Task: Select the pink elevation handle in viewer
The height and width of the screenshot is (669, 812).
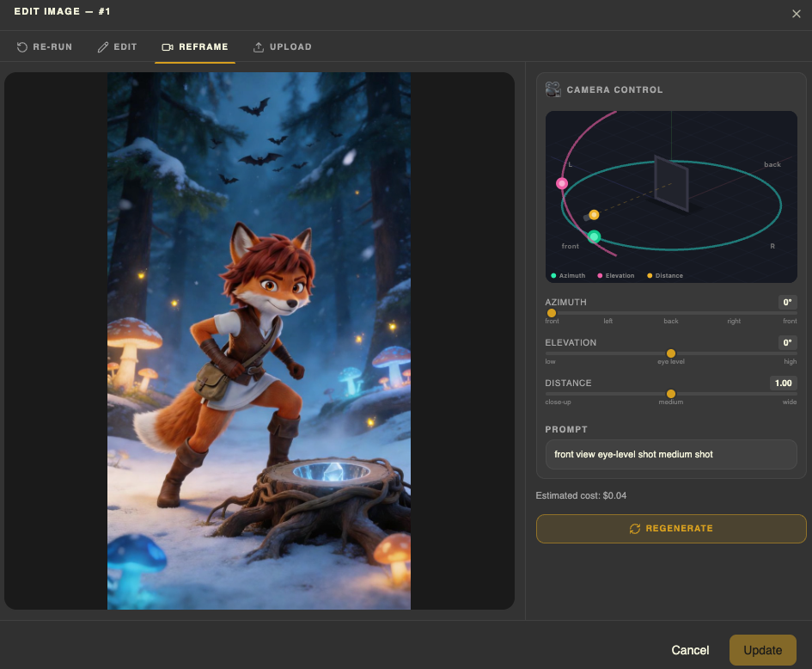Action: [562, 183]
